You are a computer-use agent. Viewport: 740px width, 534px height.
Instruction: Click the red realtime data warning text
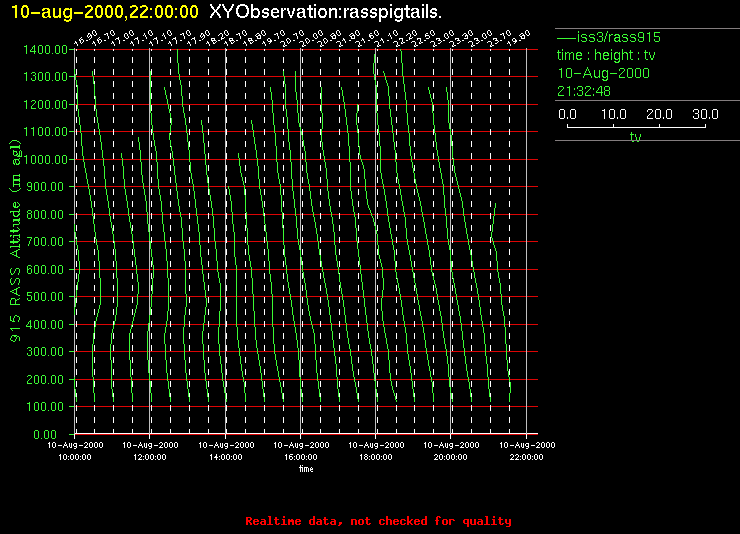378,521
